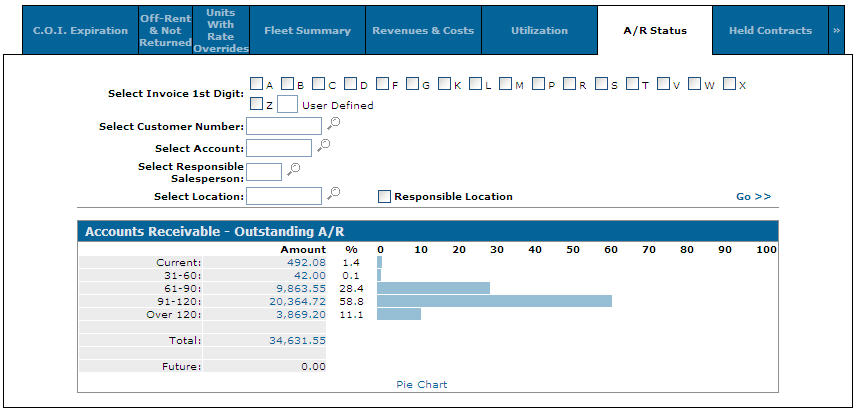This screenshot has width=857, height=413.
Task: Enable the Responsible Location checkbox
Action: (x=384, y=196)
